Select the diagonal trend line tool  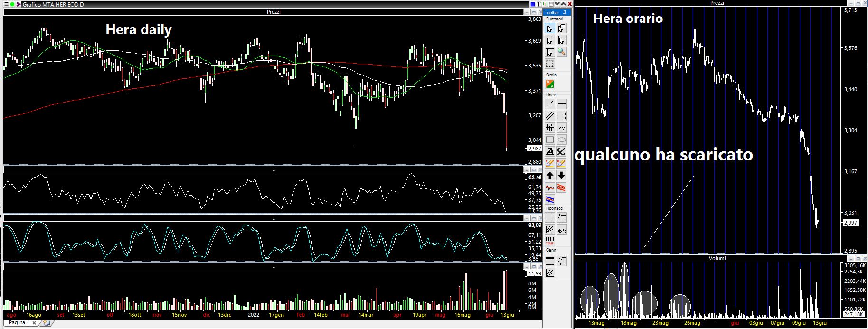pos(549,104)
